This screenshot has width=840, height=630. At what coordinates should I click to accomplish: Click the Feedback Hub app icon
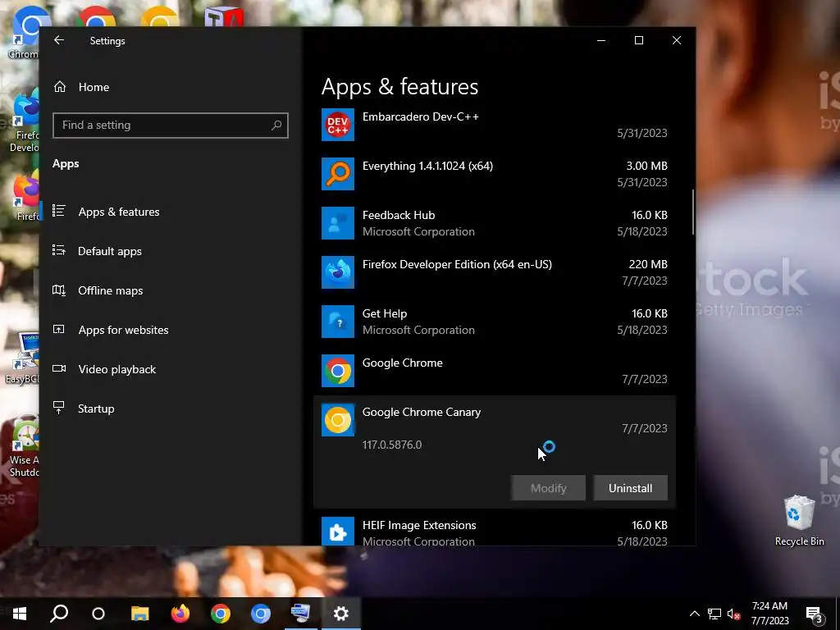(x=337, y=223)
